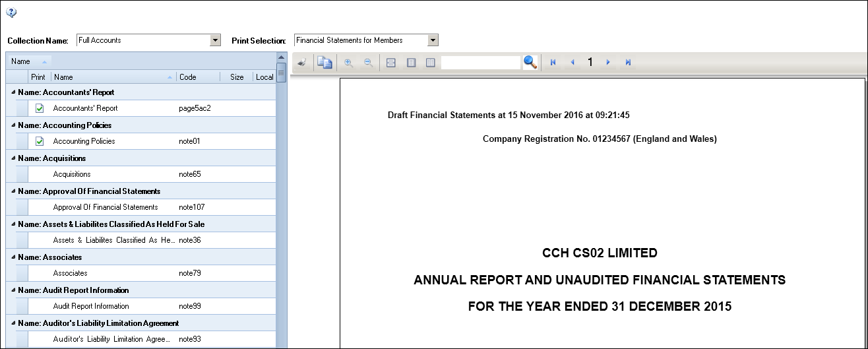Click the list vertical scrollbar thumb
The height and width of the screenshot is (349, 868).
pos(281,72)
